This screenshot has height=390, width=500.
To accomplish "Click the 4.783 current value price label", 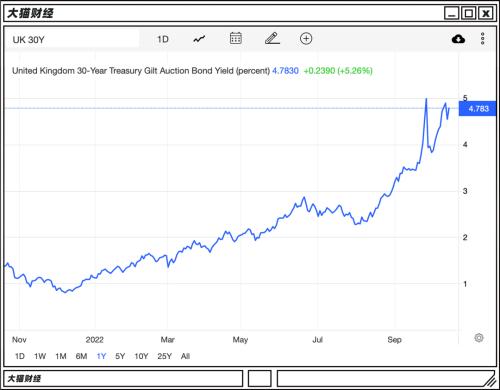I will (x=477, y=109).
